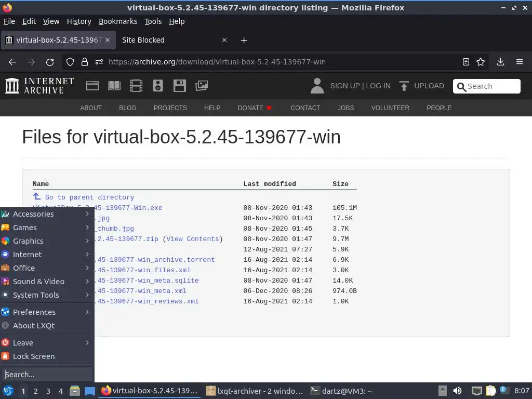532x399 pixels.
Task: Open the Edit menu
Action: point(29,21)
